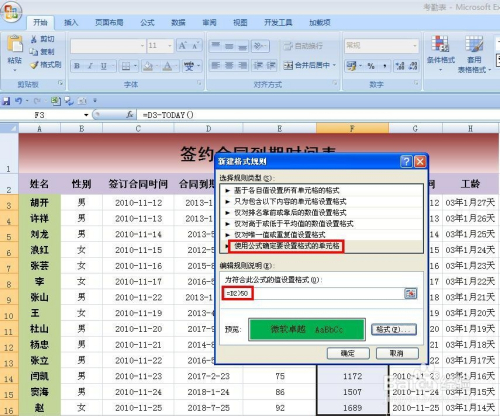Viewport: 500px width, 416px height.
Task: Select rule type 只为包含以下内容的单元格设置格式
Action: click(x=322, y=201)
